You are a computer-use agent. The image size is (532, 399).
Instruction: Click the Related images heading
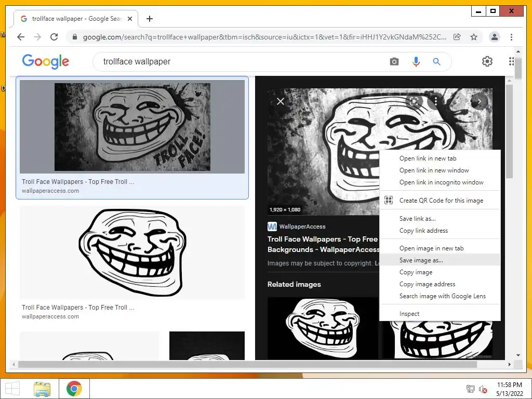click(x=294, y=284)
